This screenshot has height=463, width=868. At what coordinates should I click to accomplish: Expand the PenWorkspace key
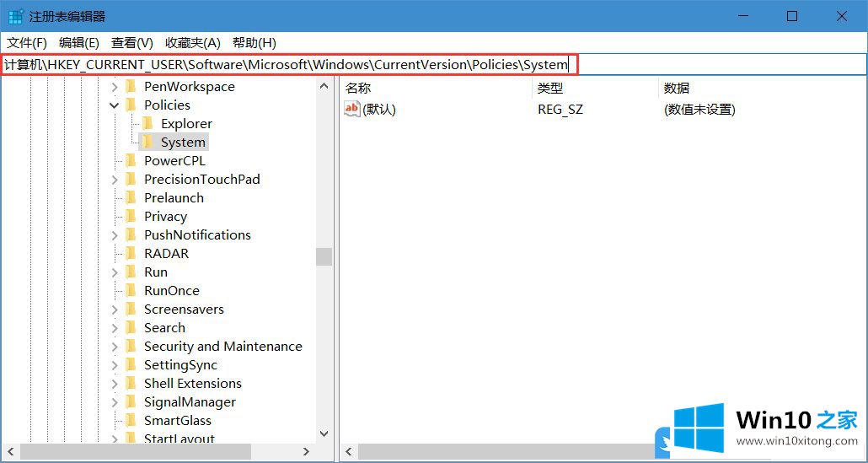click(x=115, y=87)
